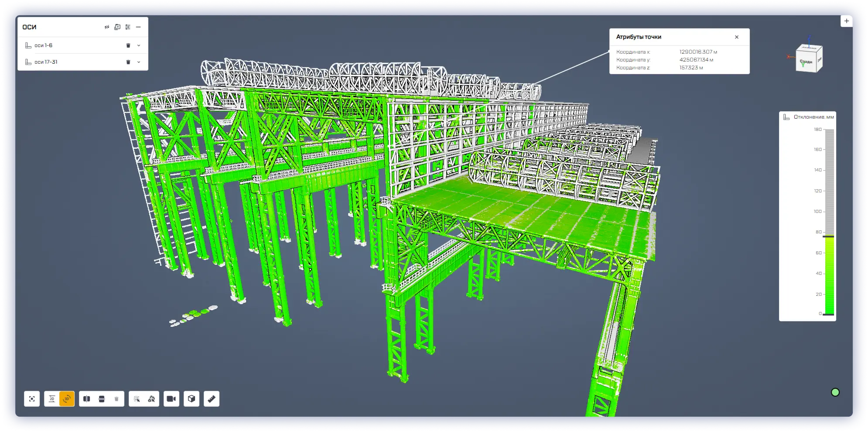Activate the point selection tool
Screen dimensions: 868x432
click(137, 399)
